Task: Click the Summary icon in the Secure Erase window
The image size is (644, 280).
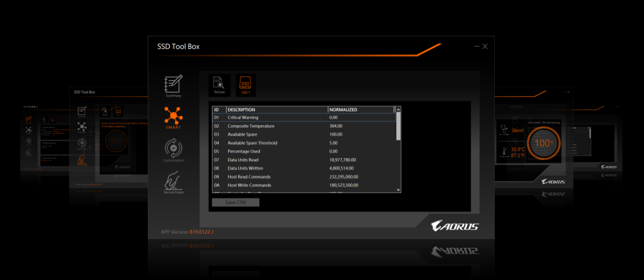Action: (x=82, y=111)
